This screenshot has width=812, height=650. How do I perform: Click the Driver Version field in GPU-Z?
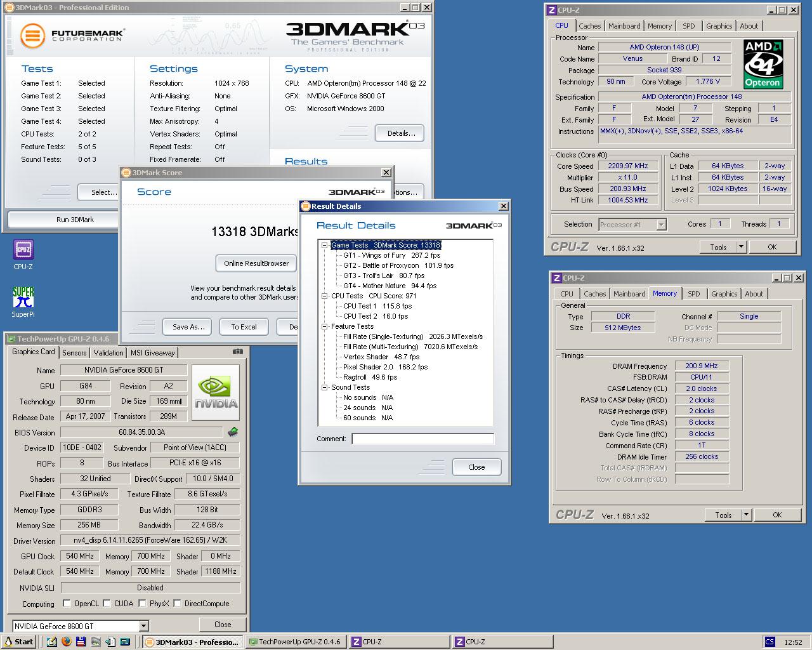click(150, 541)
